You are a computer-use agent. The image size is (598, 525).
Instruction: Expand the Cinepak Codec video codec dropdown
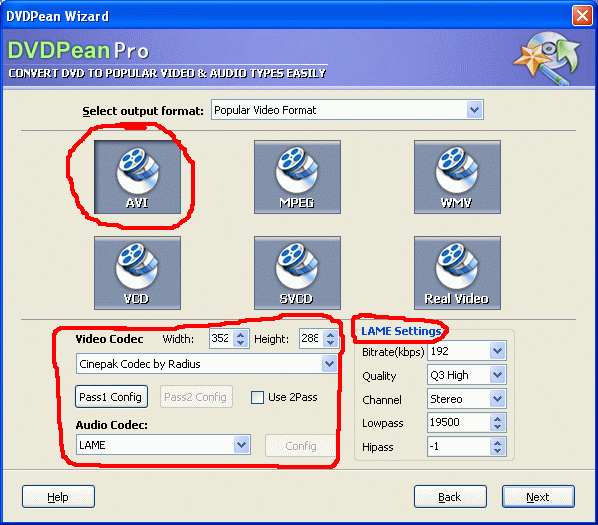tap(329, 364)
